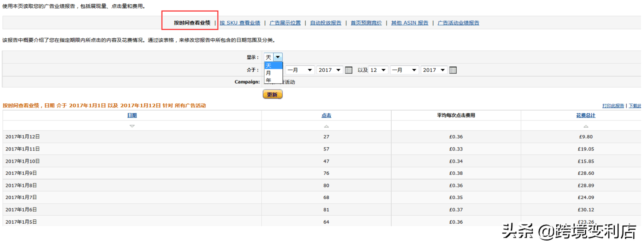Click 打印此报告 to print report
The width and height of the screenshot is (644, 247).
pyautogui.click(x=613, y=106)
